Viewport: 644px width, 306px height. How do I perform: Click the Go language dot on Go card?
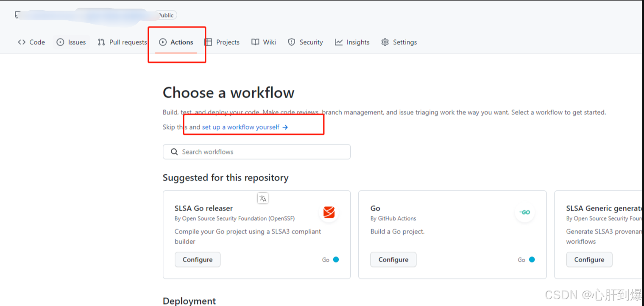pos(532,259)
